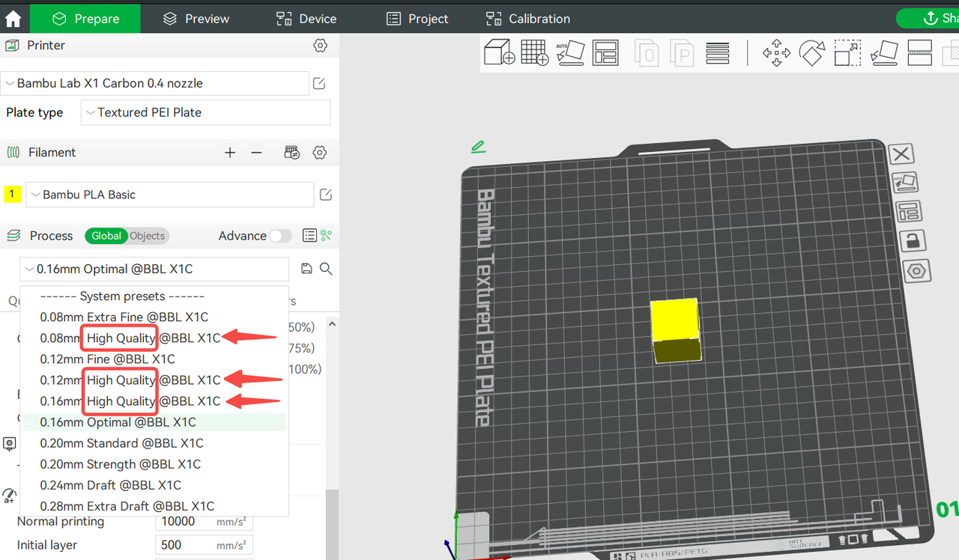Switch to the Device tab
The height and width of the screenshot is (560, 959).
pyautogui.click(x=306, y=19)
